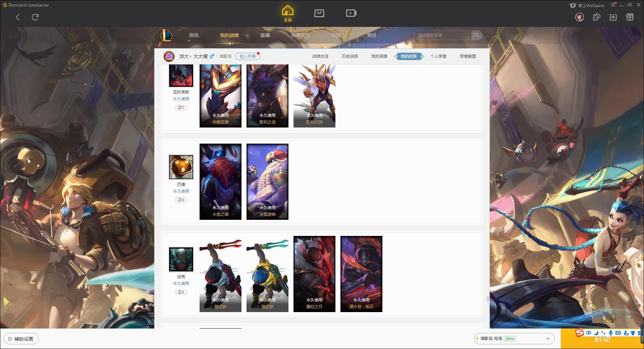Select the 我的皮肤 sub-tab

[x=409, y=56]
